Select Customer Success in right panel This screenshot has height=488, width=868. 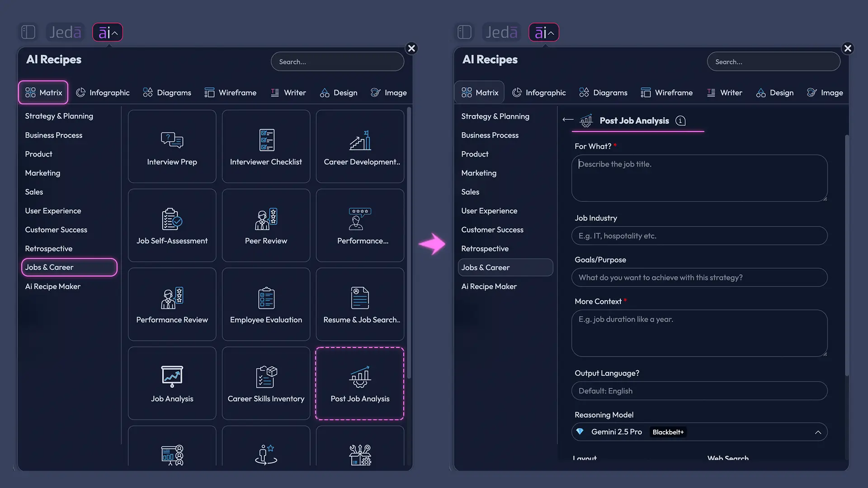(492, 230)
